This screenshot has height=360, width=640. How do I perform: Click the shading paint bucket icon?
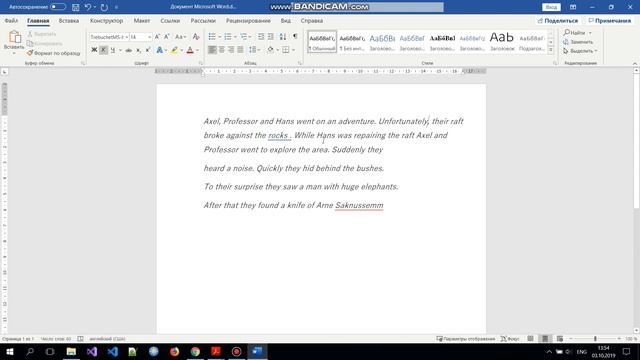coord(270,50)
